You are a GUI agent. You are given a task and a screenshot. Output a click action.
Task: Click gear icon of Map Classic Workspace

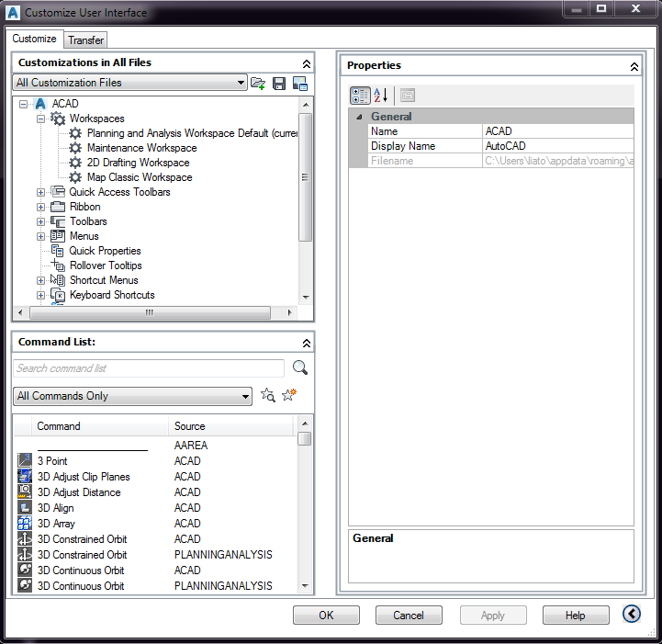coord(75,177)
